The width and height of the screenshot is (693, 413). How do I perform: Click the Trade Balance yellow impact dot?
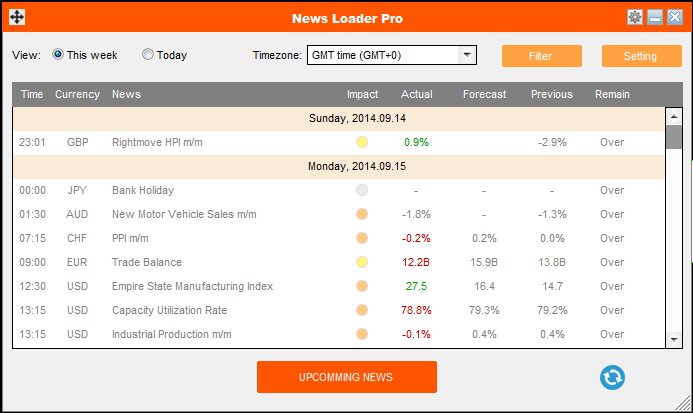(x=362, y=262)
